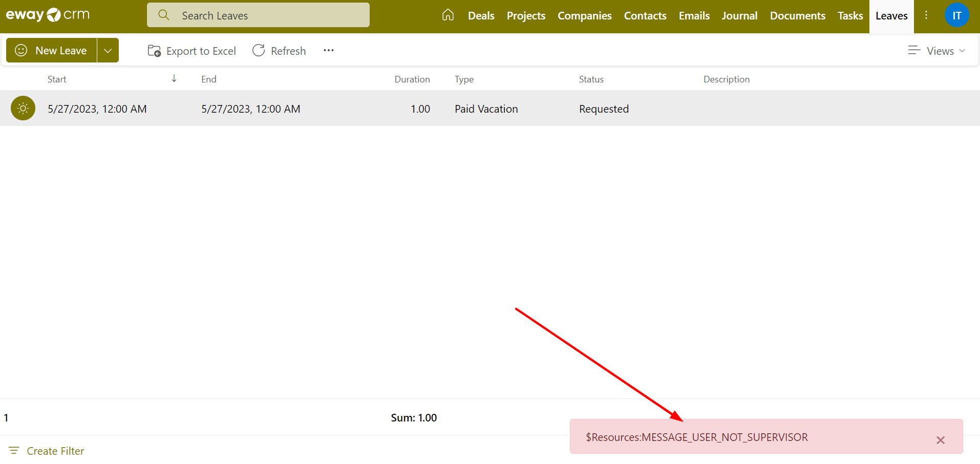This screenshot has width=980, height=464.
Task: Open the IT user avatar
Action: (956, 15)
